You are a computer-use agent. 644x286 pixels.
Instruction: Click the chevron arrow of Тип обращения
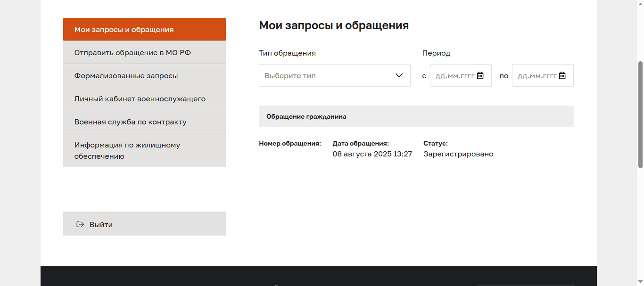pyautogui.click(x=399, y=75)
